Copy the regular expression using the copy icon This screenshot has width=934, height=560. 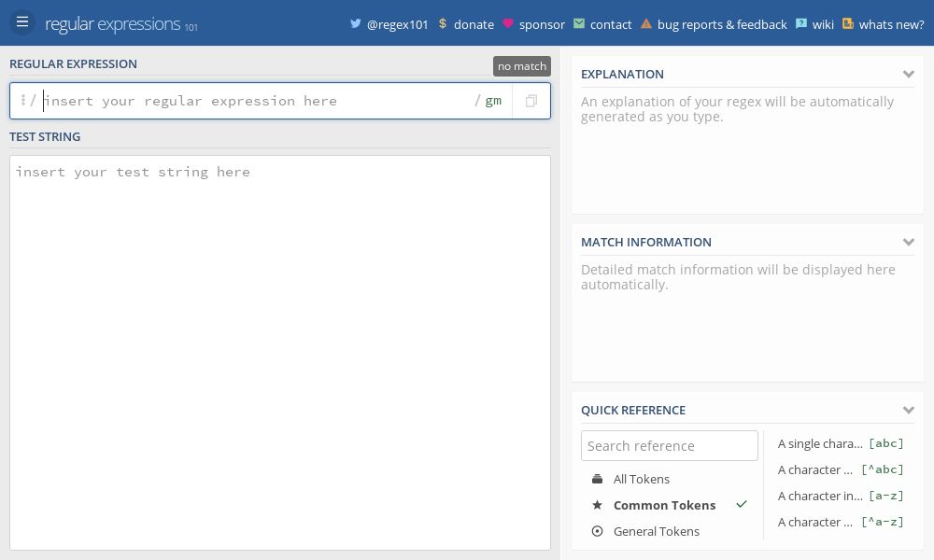point(531,101)
